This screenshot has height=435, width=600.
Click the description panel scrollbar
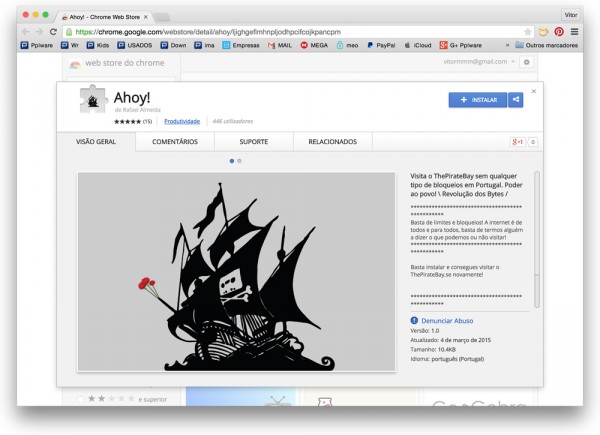537,239
